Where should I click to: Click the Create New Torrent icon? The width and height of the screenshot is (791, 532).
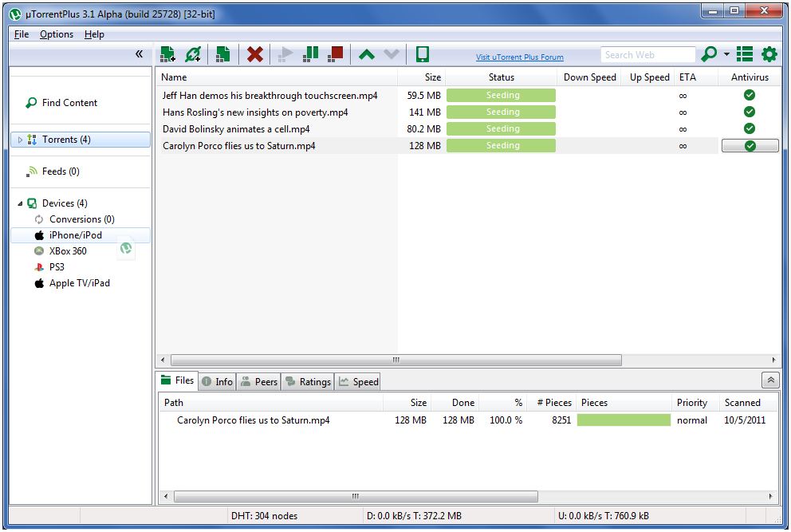coord(222,54)
